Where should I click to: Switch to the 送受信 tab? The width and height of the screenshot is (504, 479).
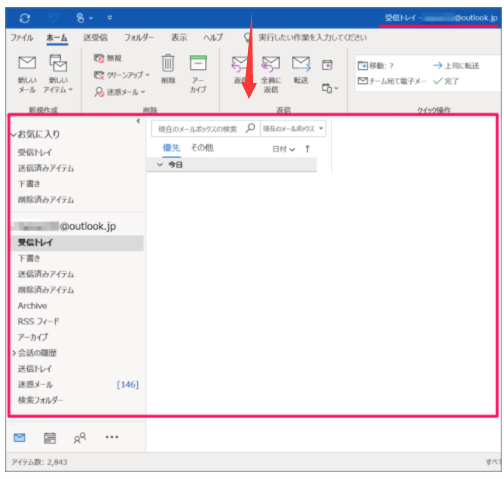point(95,37)
